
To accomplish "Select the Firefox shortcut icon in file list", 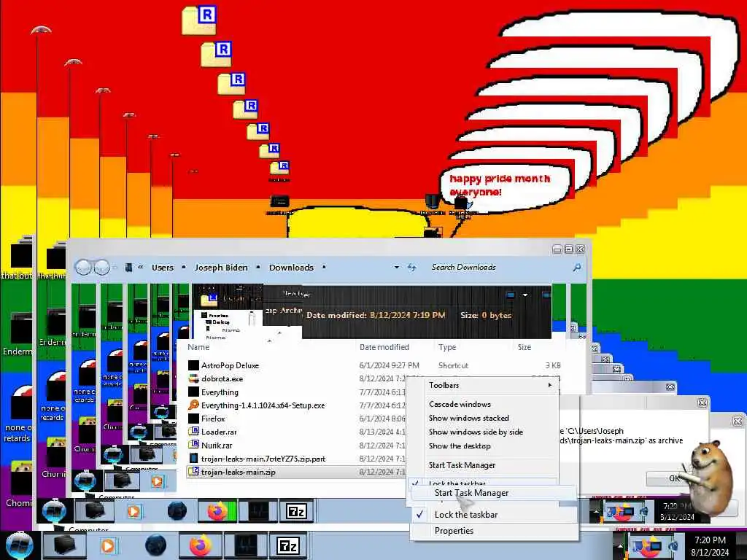I will click(193, 419).
